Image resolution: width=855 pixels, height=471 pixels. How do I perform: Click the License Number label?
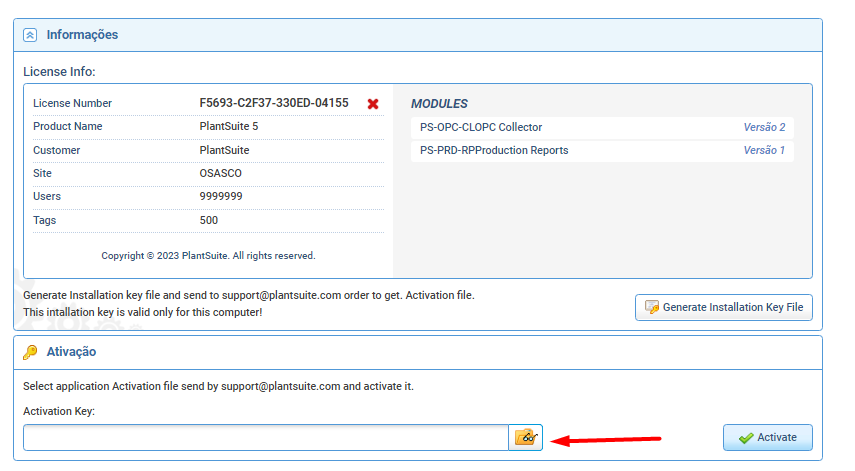click(x=73, y=103)
